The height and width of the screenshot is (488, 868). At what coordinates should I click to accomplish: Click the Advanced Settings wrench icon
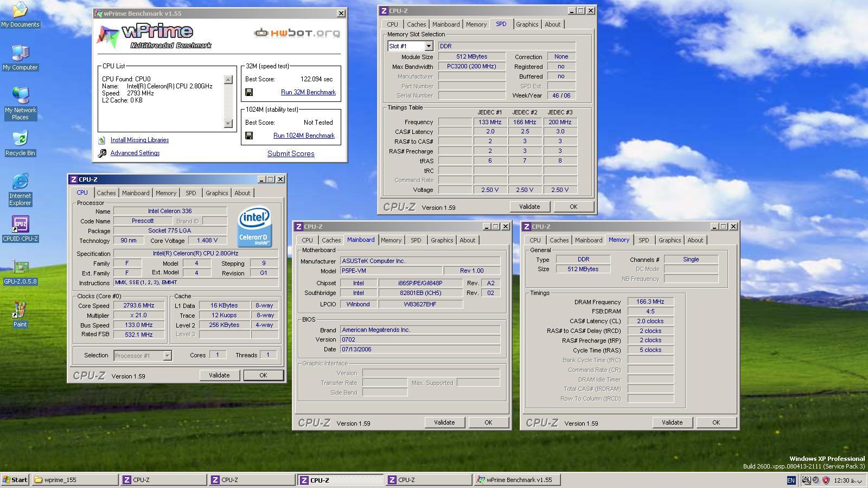point(102,153)
